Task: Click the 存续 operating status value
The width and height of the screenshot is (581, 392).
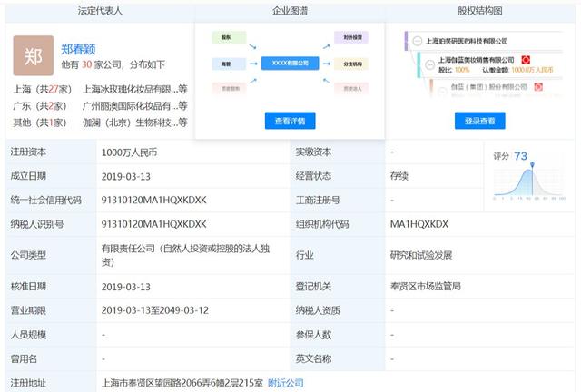Action: (399, 176)
